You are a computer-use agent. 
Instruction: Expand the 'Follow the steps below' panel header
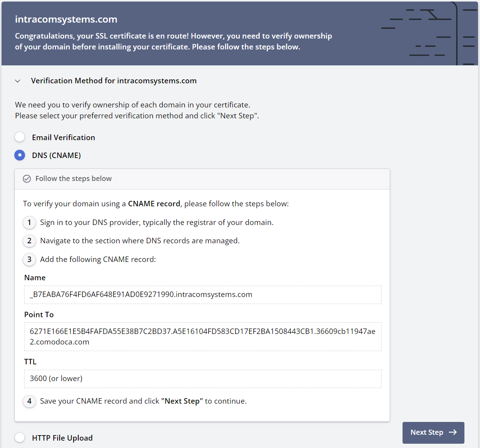coord(73,179)
